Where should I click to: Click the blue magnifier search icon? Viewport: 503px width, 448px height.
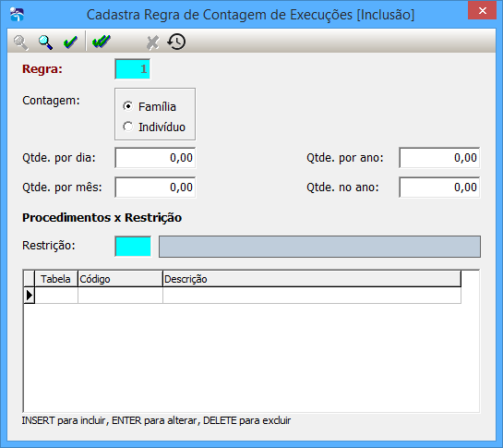[45, 42]
